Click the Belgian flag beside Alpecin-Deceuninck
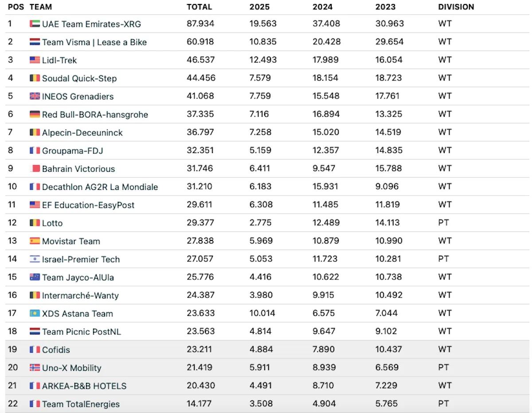The image size is (532, 413). pyautogui.click(x=35, y=132)
